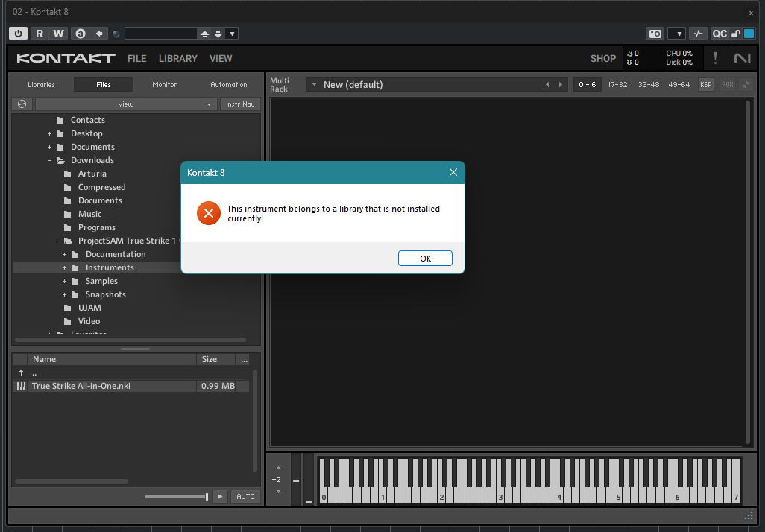765x532 pixels.
Task: Click the minimize rack view icon
Action: pyautogui.click(x=746, y=85)
